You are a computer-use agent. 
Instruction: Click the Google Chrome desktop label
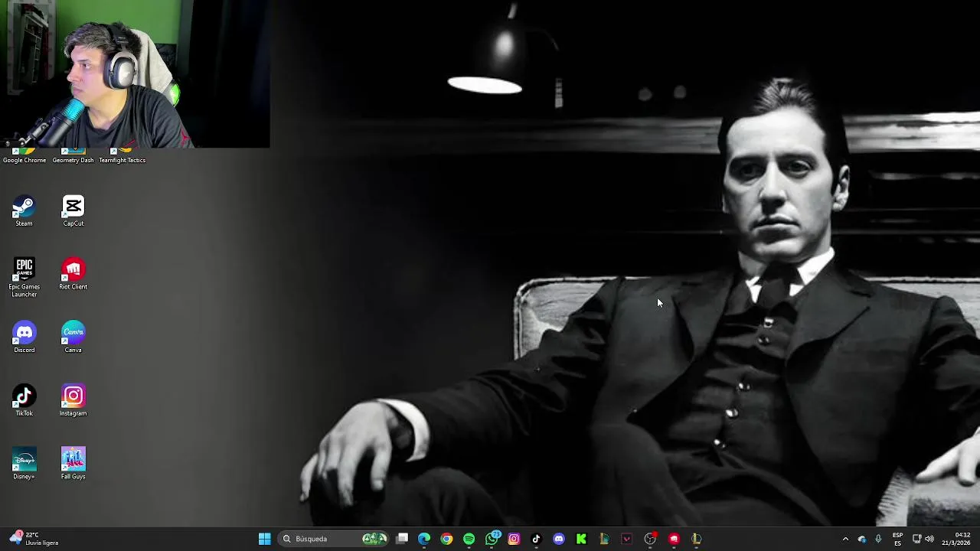tap(24, 160)
